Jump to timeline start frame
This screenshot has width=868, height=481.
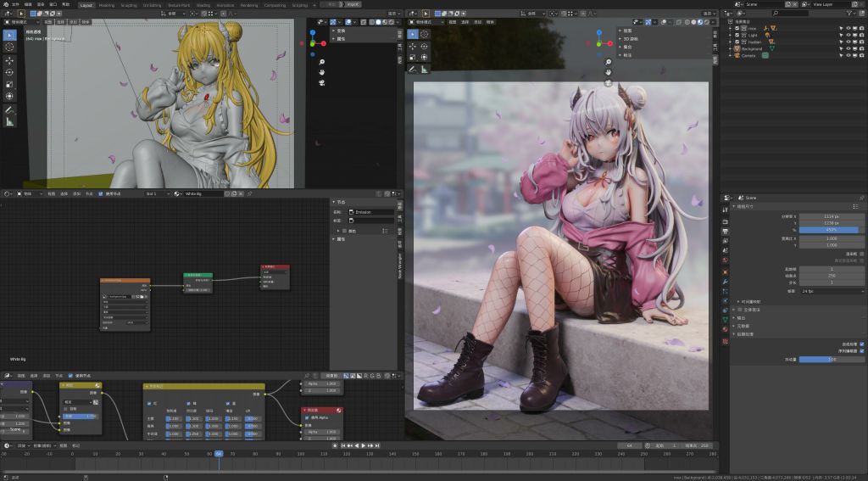point(343,445)
